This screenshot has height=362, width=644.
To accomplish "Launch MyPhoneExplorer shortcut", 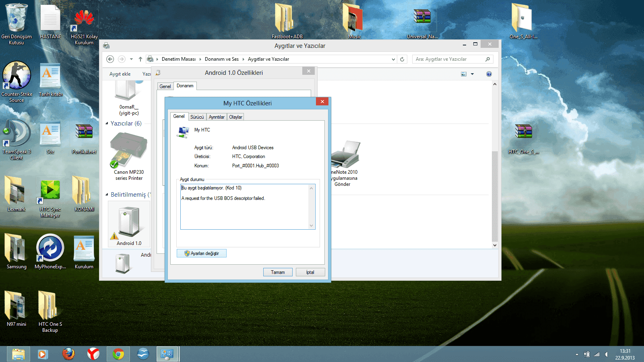I will point(50,251).
